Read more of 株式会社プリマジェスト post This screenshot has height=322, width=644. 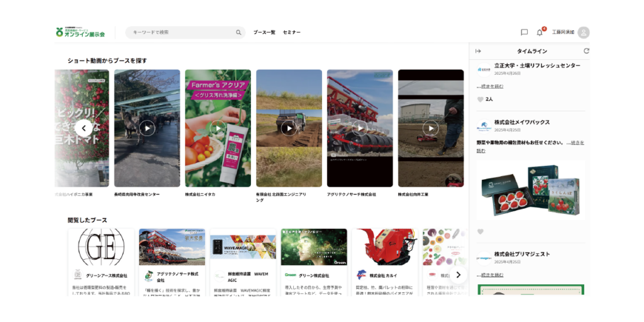click(491, 275)
